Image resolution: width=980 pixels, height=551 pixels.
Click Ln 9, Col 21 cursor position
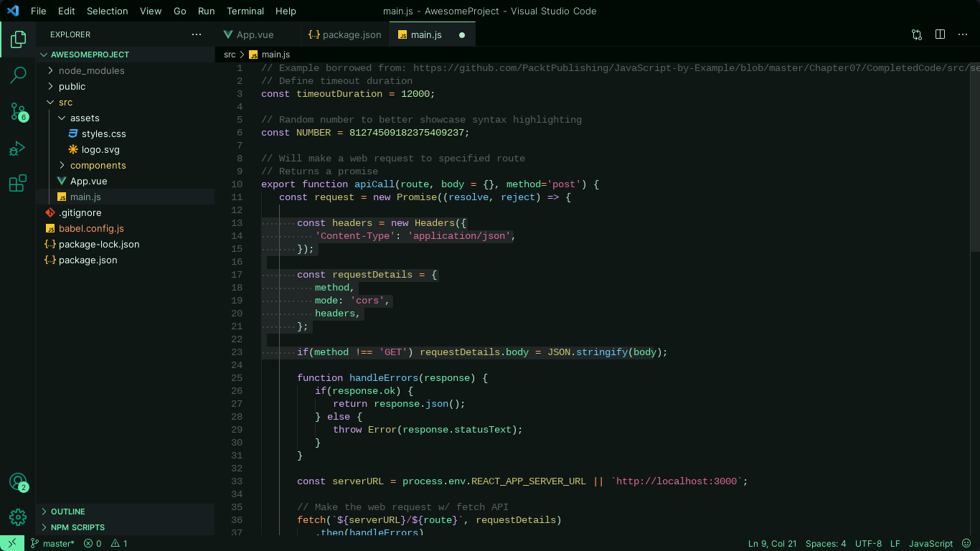pos(772,544)
